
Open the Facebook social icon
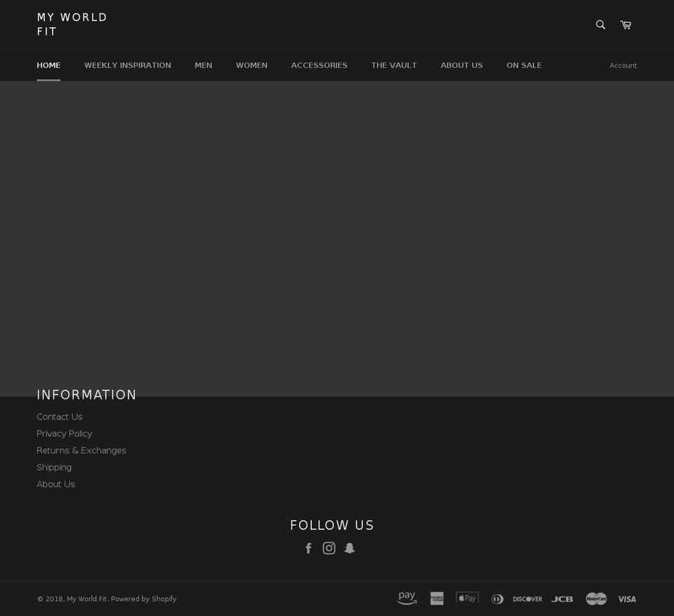309,548
